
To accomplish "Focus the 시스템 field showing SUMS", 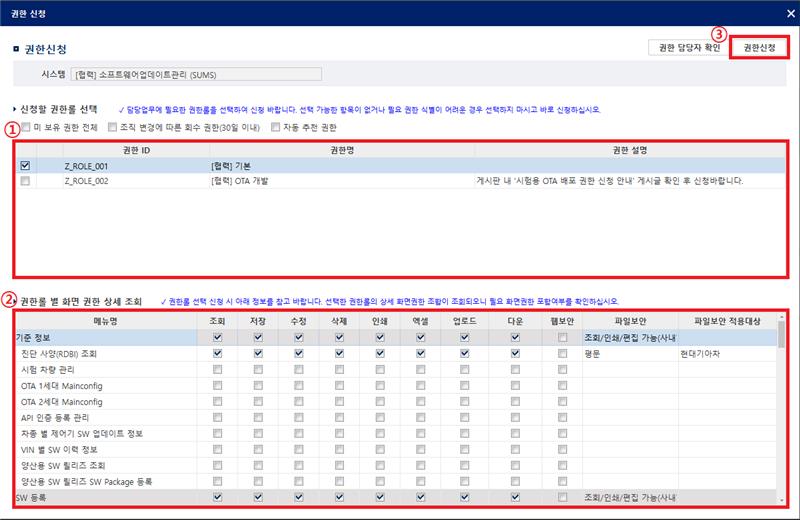I will (196, 75).
